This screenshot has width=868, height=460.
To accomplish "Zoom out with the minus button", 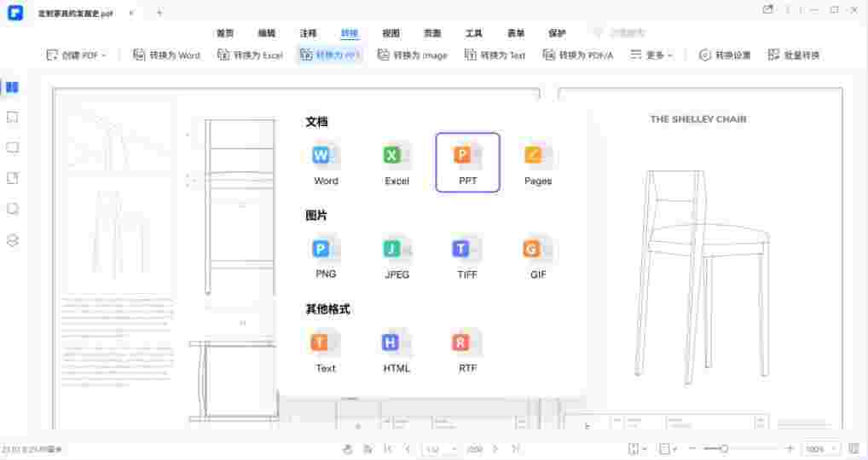I will 692,449.
